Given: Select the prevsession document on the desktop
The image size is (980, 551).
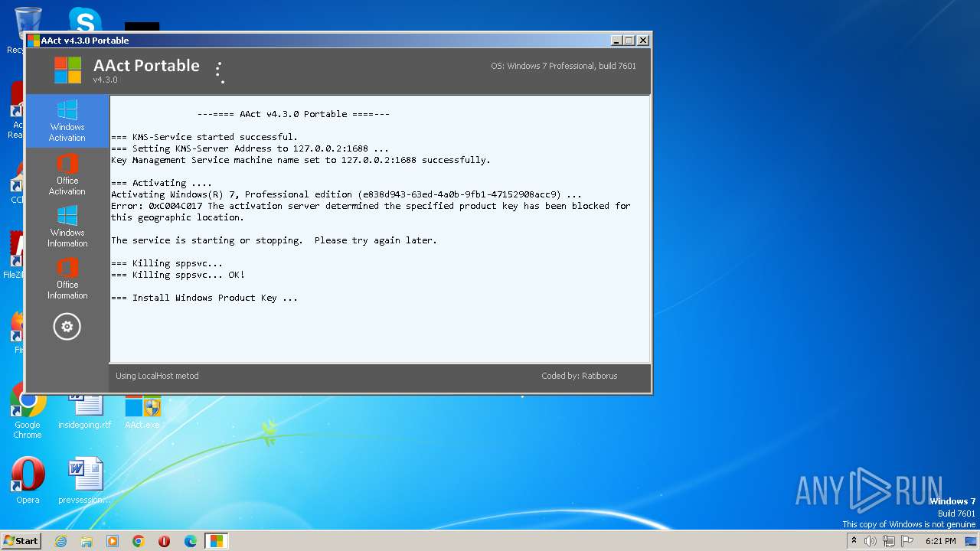Looking at the screenshot, I should [85, 481].
